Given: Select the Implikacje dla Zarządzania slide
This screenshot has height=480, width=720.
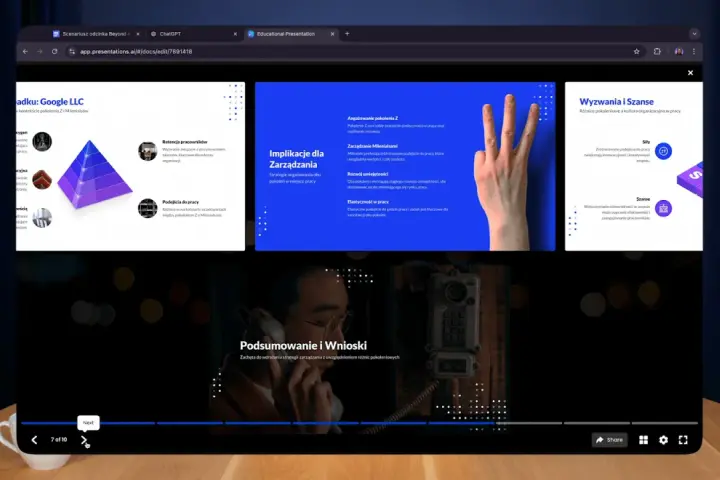Looking at the screenshot, I should 405,166.
